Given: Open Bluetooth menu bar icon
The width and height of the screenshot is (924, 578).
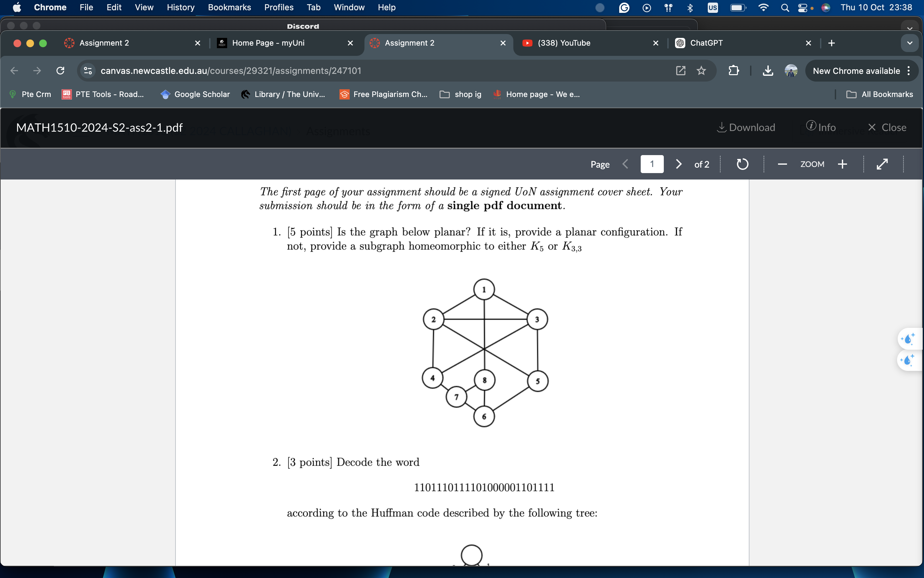Looking at the screenshot, I should coord(690,7).
